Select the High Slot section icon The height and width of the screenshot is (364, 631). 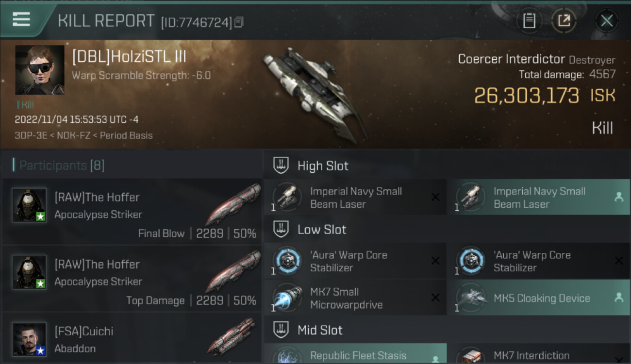click(281, 165)
